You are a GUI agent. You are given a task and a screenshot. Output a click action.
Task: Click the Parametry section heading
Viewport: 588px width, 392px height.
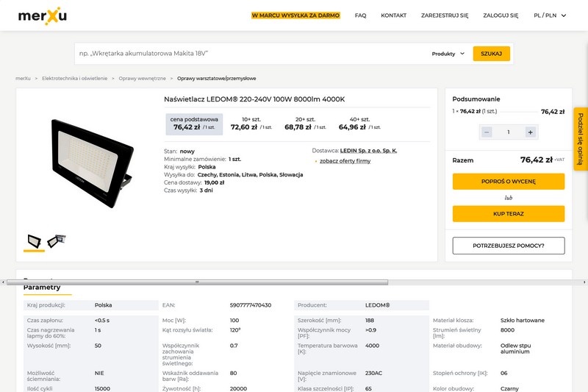pos(42,288)
